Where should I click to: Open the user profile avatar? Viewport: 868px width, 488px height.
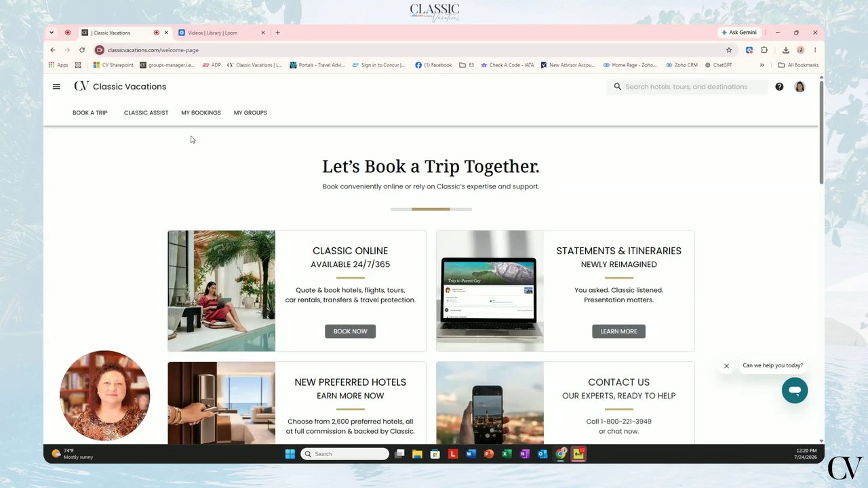[800, 87]
